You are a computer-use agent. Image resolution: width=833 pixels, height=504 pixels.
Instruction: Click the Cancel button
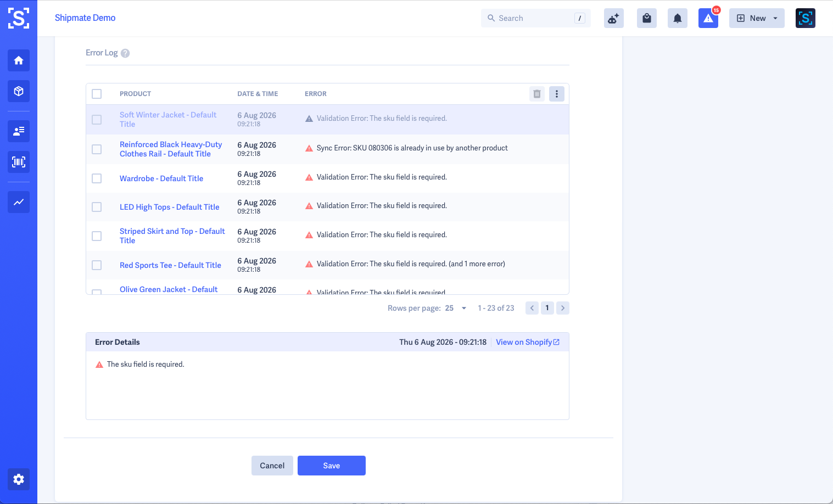coord(272,466)
